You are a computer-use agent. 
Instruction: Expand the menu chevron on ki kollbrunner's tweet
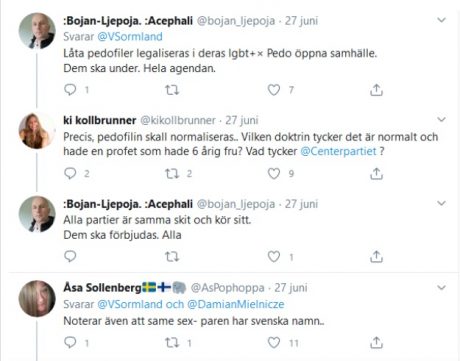[x=441, y=119]
